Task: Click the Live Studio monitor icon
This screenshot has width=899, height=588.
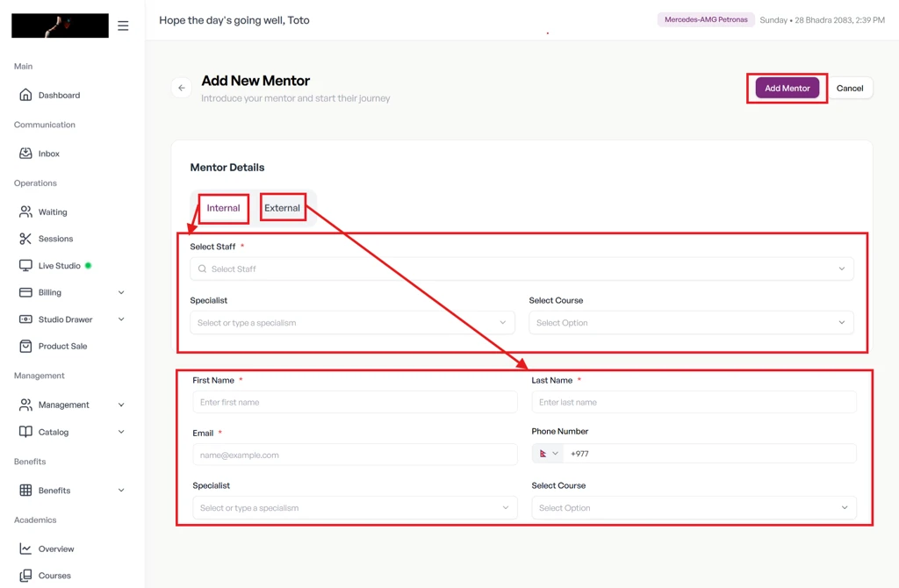Action: [25, 265]
